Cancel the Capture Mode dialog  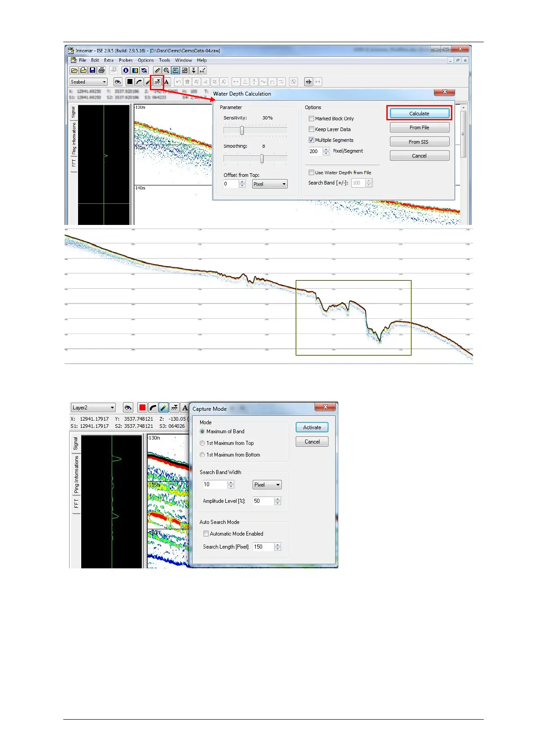click(312, 442)
